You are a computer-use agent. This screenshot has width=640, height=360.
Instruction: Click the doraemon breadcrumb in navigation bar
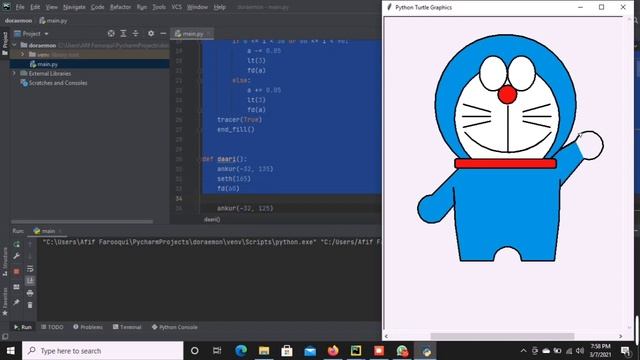point(18,20)
